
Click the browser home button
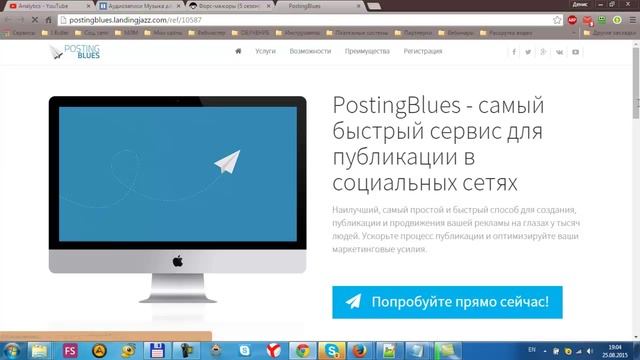click(49, 20)
